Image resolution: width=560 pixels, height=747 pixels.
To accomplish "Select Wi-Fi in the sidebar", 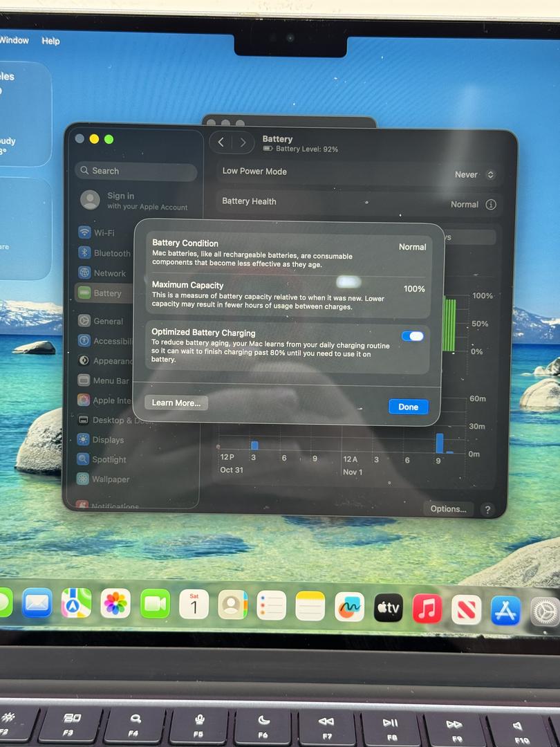I will pos(104,233).
